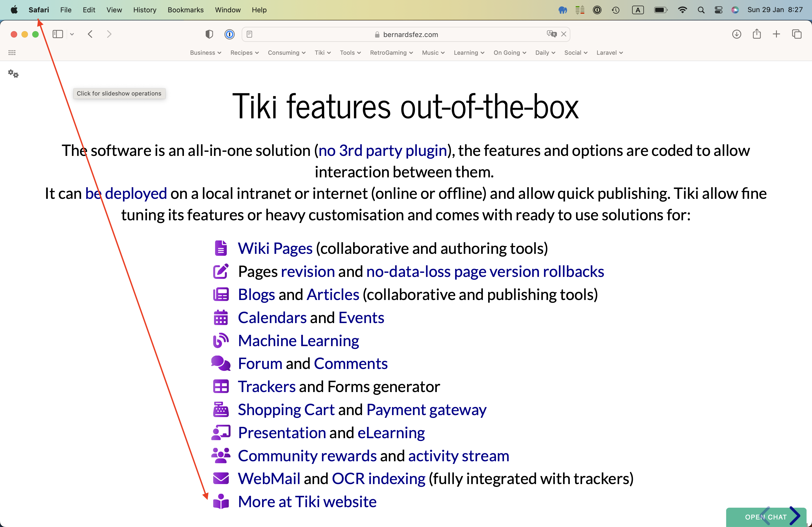Show the tab overview
This screenshot has width=812, height=527.
coord(797,34)
